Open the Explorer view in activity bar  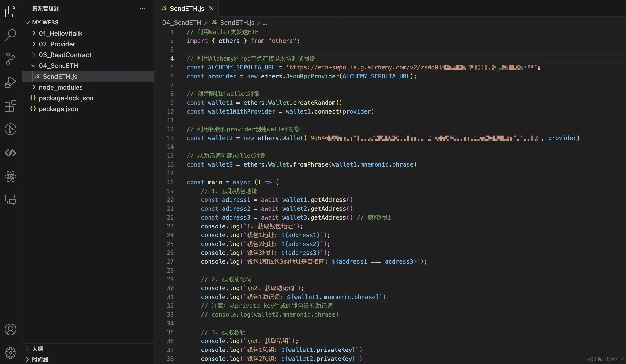tap(11, 12)
